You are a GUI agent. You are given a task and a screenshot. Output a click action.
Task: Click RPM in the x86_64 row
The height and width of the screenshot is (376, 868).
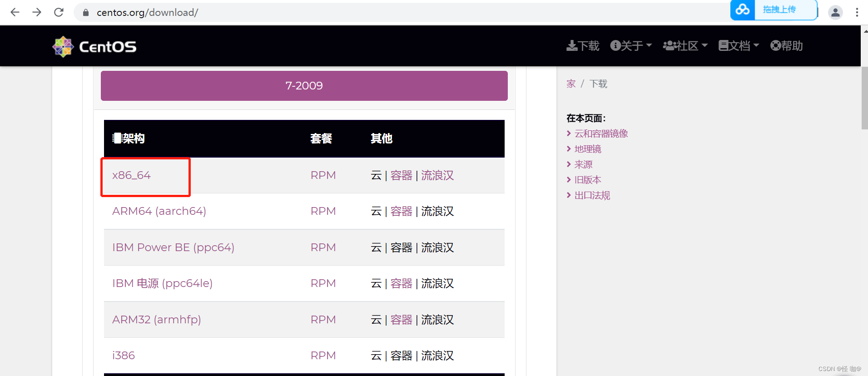tap(323, 175)
